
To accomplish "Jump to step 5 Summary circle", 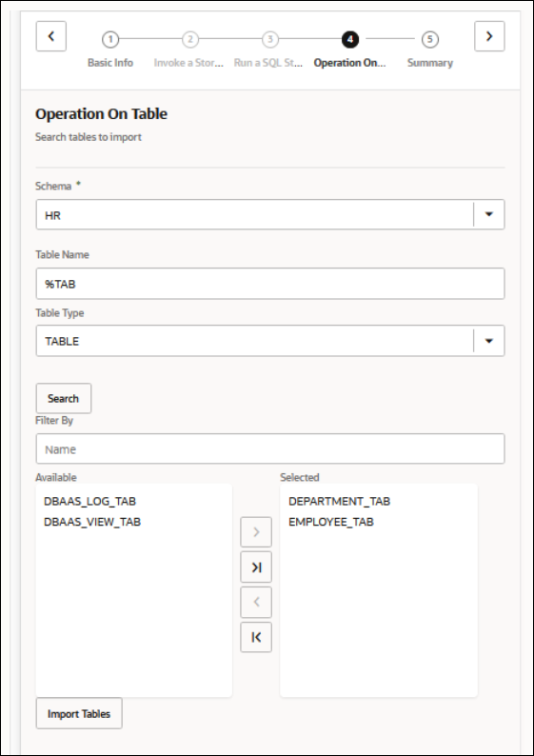I will 430,40.
